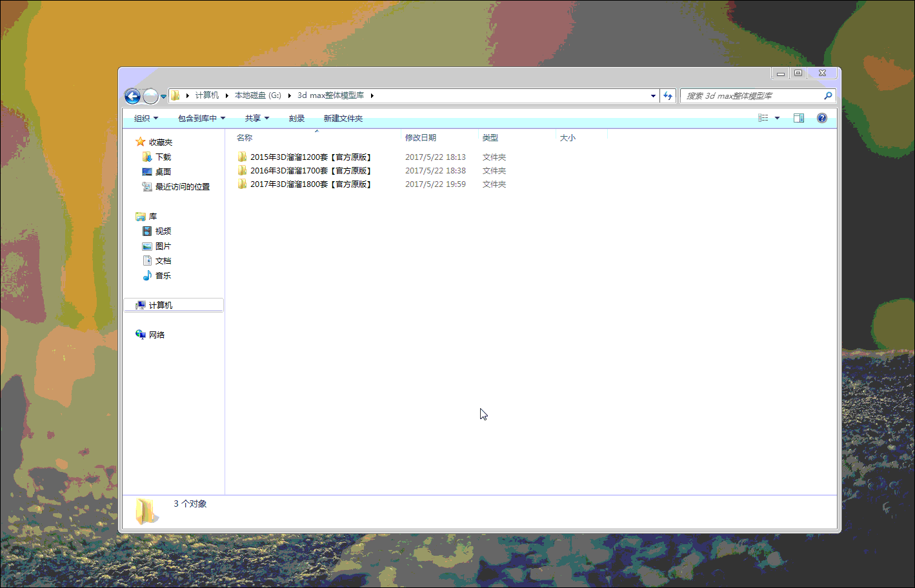Open the 文档 library
This screenshot has height=588, width=915.
click(163, 261)
